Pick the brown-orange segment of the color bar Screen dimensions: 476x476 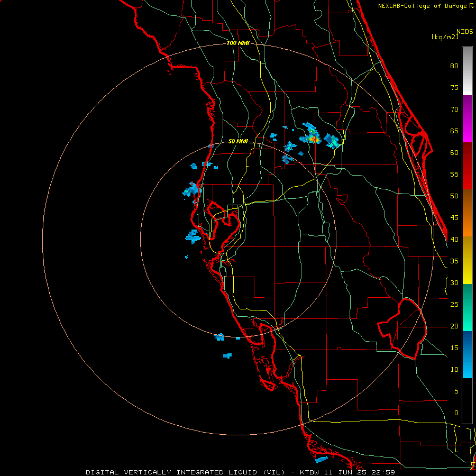[467, 213]
